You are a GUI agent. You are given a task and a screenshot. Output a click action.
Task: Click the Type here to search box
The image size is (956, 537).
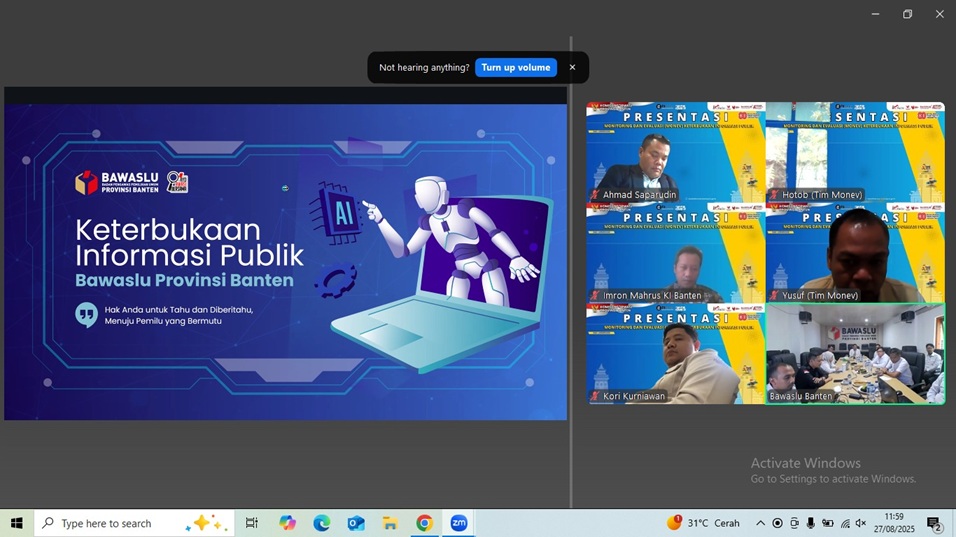(134, 523)
